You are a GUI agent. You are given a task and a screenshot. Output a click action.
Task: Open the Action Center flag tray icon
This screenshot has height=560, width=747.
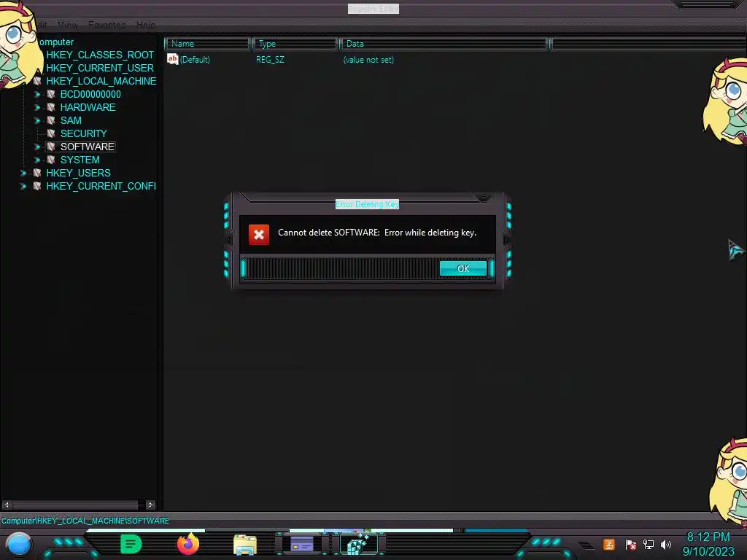click(630, 544)
